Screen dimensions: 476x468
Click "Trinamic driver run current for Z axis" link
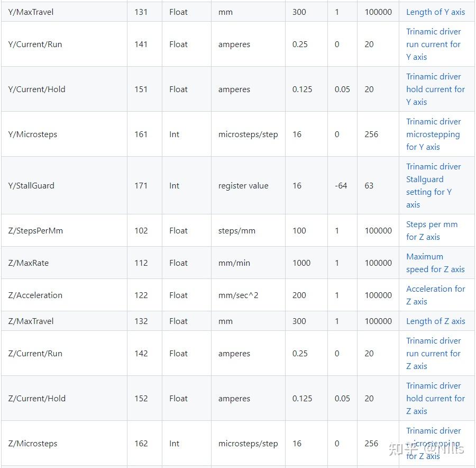click(x=433, y=354)
